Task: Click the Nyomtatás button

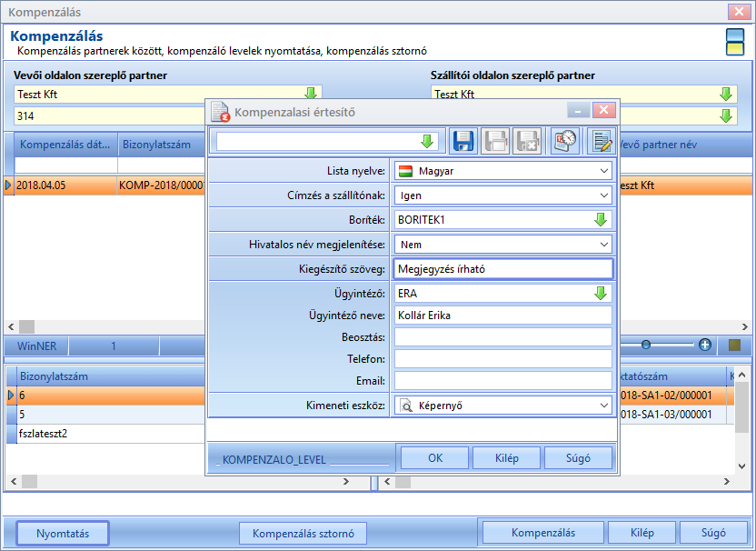Action: click(63, 533)
